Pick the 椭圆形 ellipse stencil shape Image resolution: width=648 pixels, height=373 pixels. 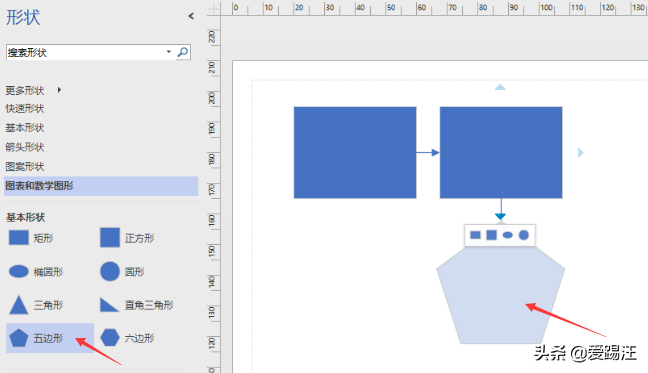[x=36, y=271]
